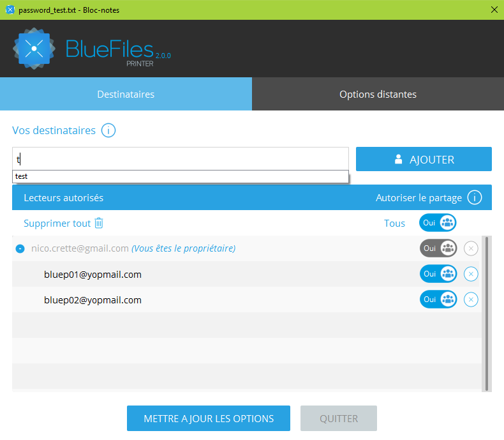Close the window with title bar X
Screen dimensions: 504x440
[494, 10]
